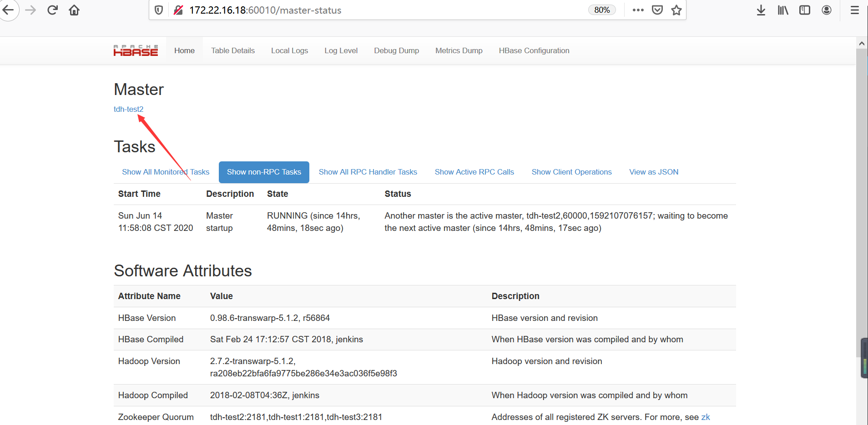Viewport: 868px width, 425px height.
Task: Click the tracking protection shield
Action: [158, 10]
